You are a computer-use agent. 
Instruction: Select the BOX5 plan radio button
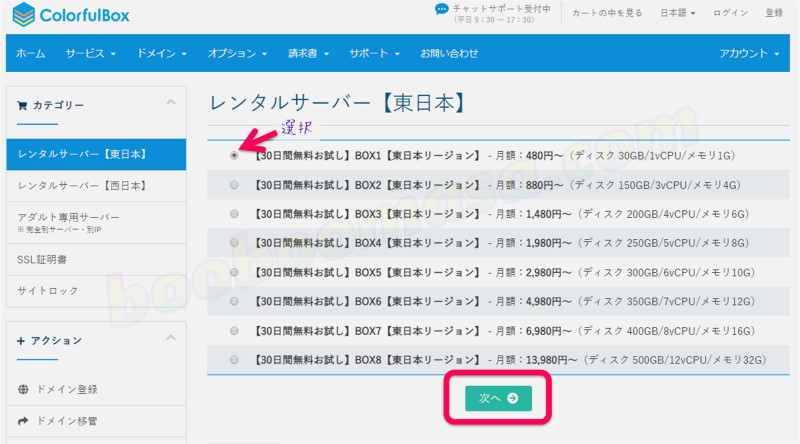point(234,272)
